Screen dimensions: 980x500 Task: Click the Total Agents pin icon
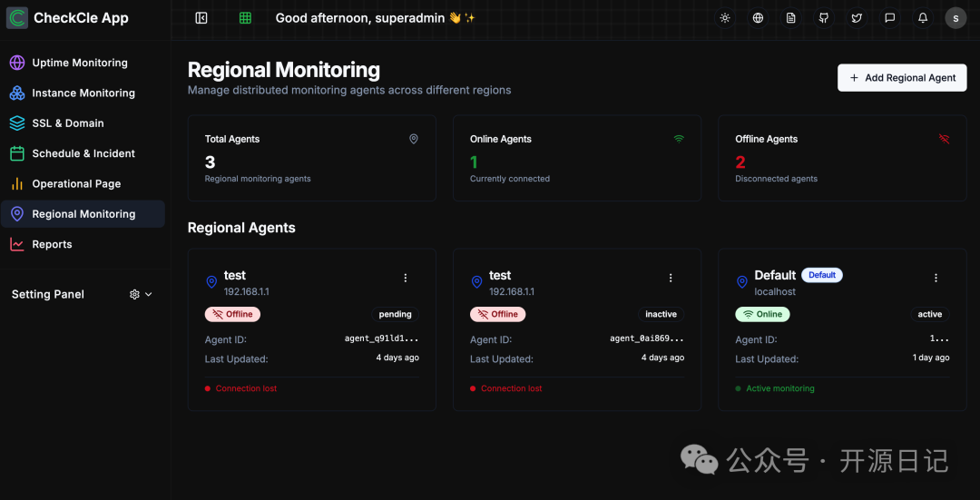[x=413, y=139]
